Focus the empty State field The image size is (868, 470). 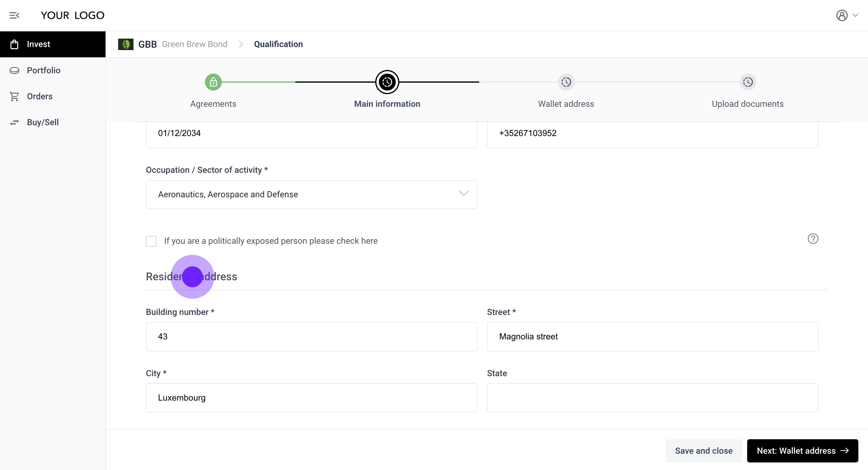(652, 398)
